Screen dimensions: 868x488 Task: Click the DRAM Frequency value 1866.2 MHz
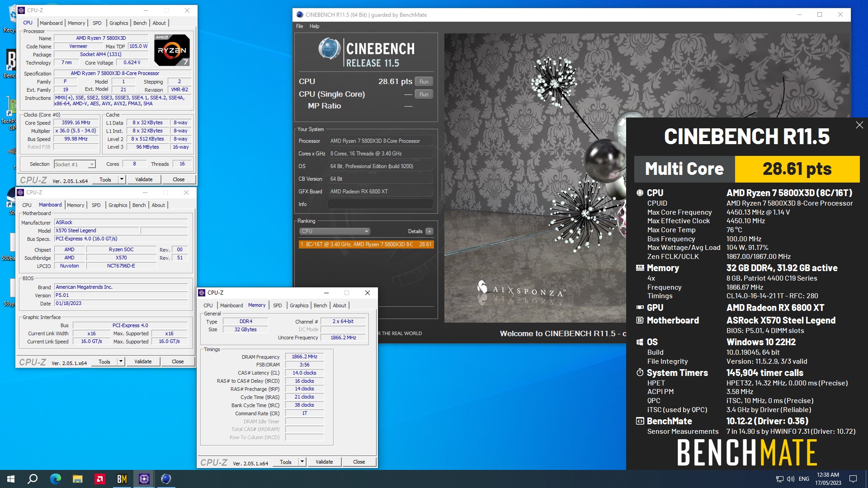(304, 357)
